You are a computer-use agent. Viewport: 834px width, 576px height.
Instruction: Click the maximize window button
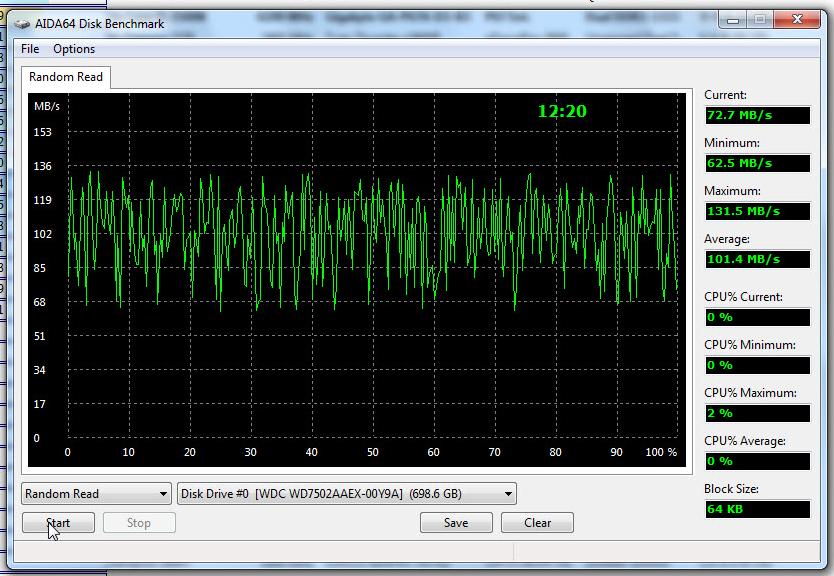point(761,20)
